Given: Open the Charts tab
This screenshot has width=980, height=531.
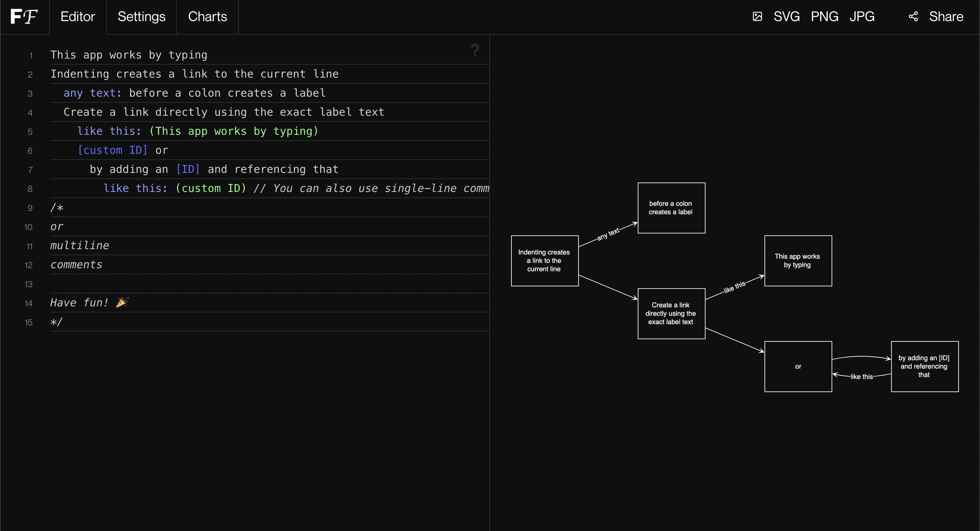Looking at the screenshot, I should tap(207, 17).
